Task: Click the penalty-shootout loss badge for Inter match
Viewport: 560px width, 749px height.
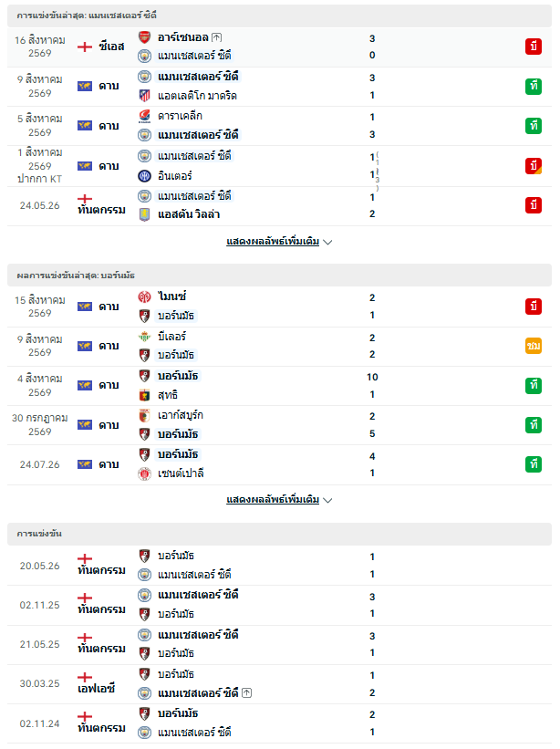Action: [534, 166]
